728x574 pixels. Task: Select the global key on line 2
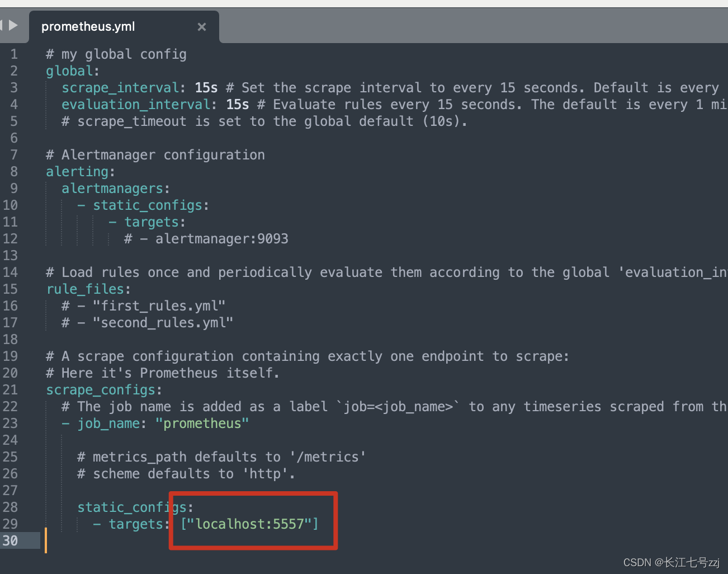pyautogui.click(x=66, y=70)
